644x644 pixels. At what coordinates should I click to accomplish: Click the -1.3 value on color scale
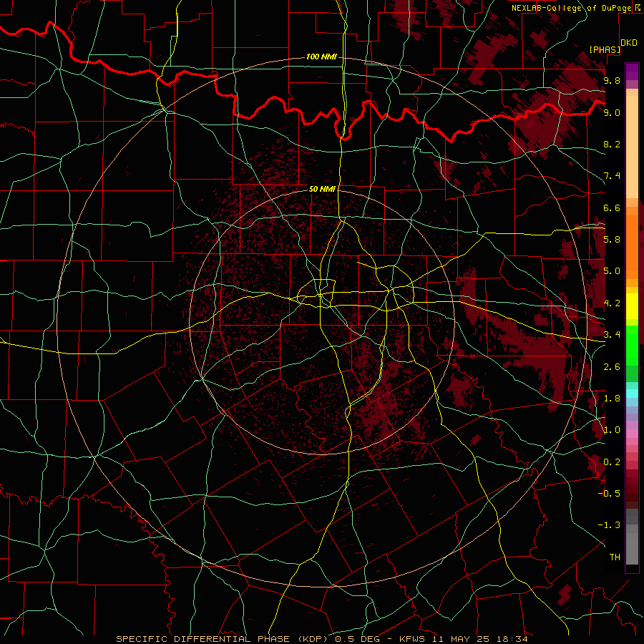tap(609, 525)
